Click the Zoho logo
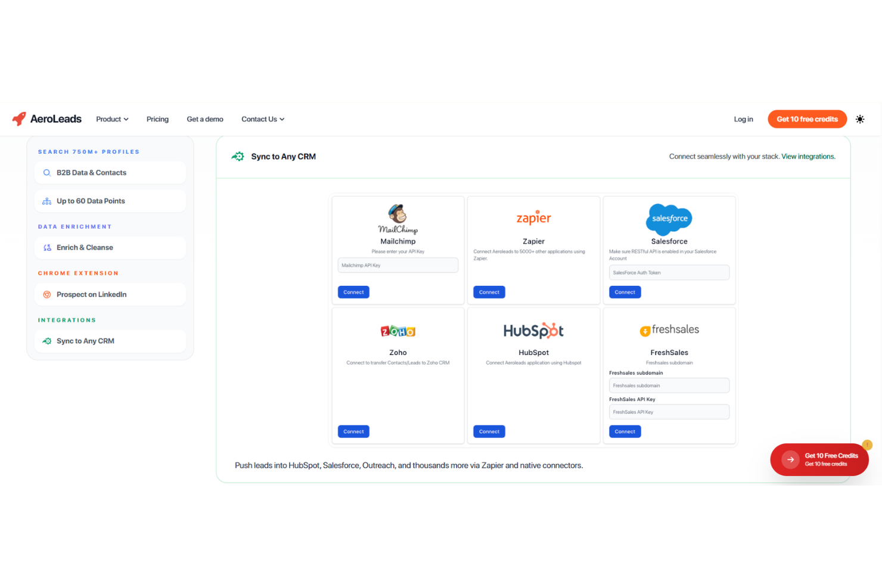Image resolution: width=882 pixels, height=588 pixels. click(397, 331)
